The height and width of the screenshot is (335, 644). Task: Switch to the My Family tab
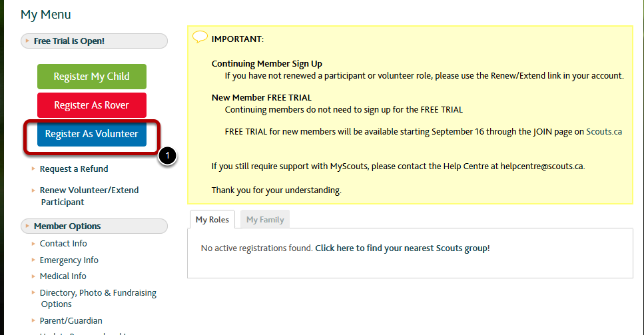tap(265, 220)
